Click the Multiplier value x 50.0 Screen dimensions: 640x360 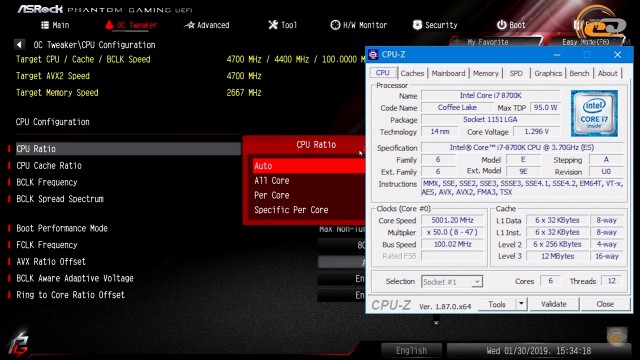click(x=453, y=232)
